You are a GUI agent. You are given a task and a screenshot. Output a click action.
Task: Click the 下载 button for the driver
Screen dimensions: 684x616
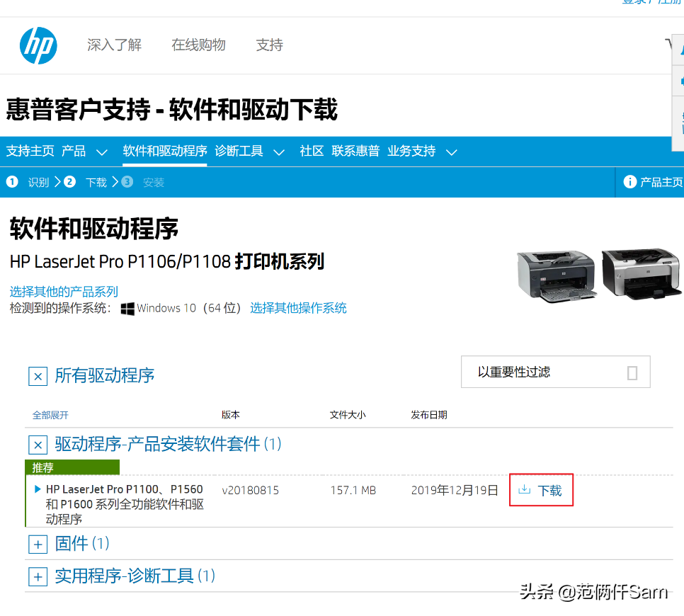point(542,490)
